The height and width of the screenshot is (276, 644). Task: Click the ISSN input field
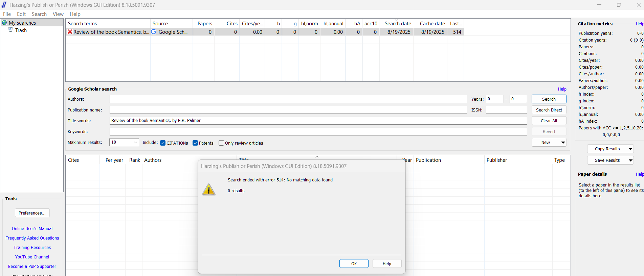tap(506, 110)
